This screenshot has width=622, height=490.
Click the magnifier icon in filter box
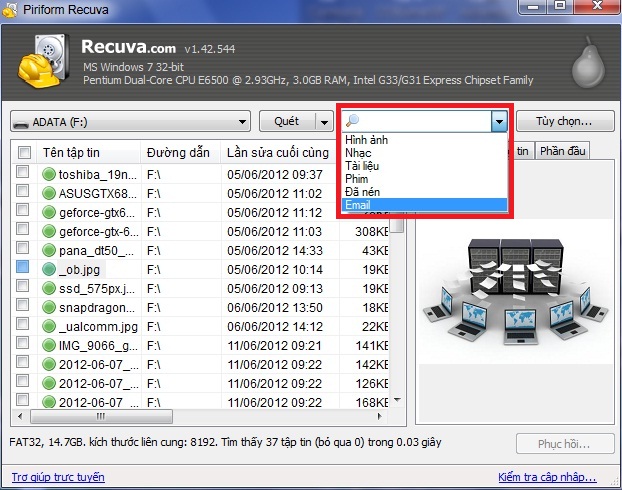tap(352, 121)
